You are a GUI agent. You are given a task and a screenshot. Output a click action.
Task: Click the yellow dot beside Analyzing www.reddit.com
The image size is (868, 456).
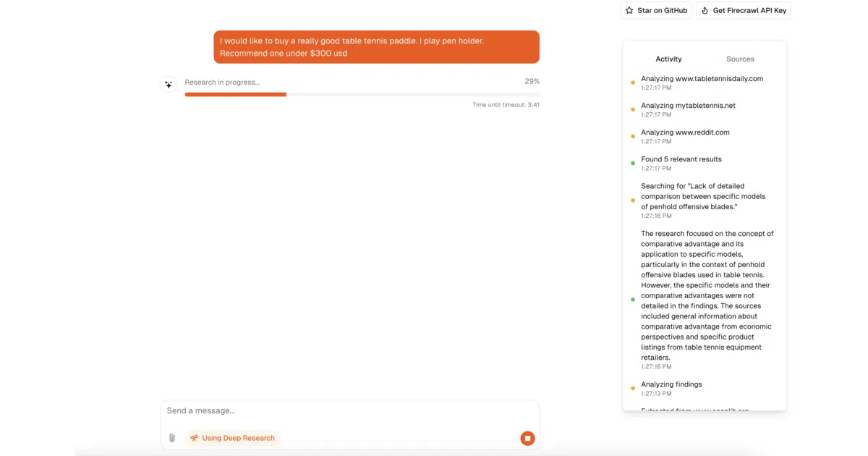tap(633, 137)
